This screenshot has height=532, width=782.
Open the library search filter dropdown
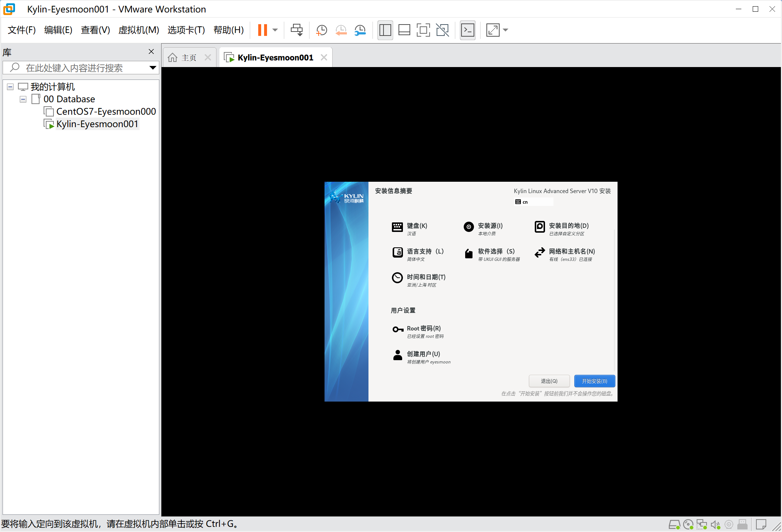153,68
